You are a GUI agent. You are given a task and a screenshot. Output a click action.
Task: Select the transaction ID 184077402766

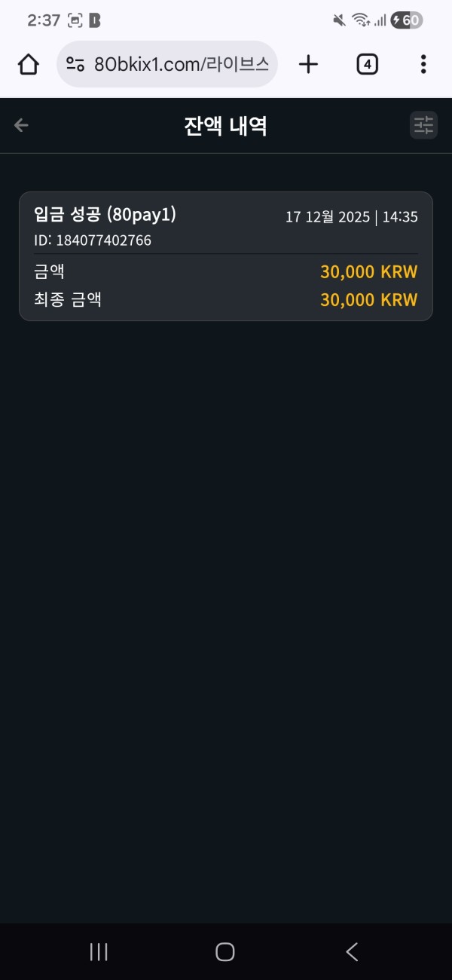93,240
